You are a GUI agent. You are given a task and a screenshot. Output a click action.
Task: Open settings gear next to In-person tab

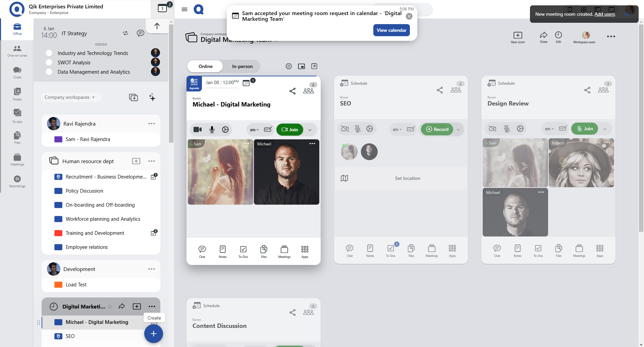click(x=288, y=66)
